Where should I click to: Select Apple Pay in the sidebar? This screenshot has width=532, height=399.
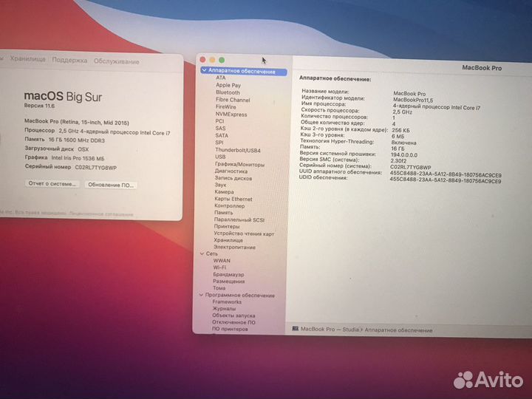(x=228, y=85)
